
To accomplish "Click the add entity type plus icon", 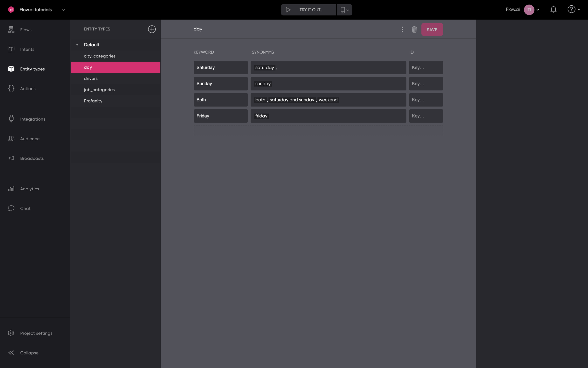I will click(152, 29).
